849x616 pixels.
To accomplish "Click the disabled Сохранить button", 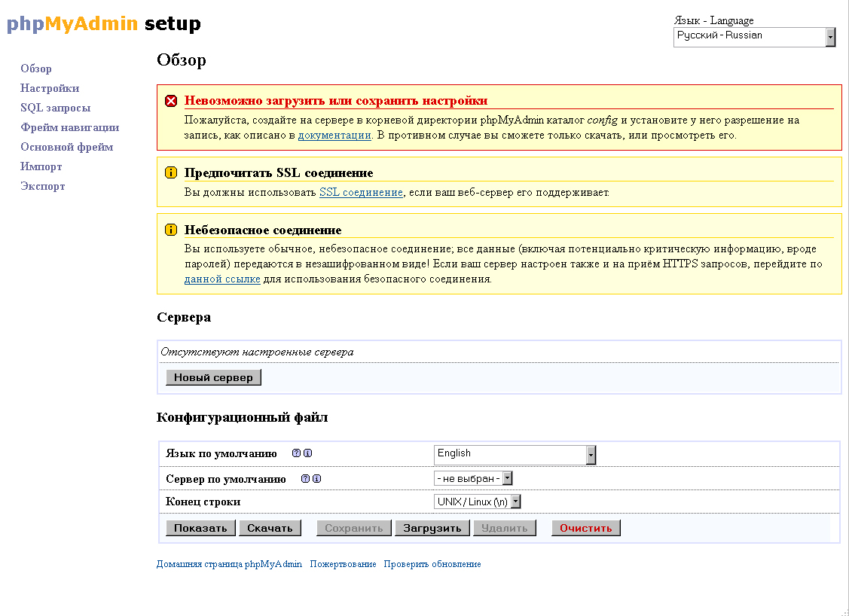I will click(x=353, y=528).
